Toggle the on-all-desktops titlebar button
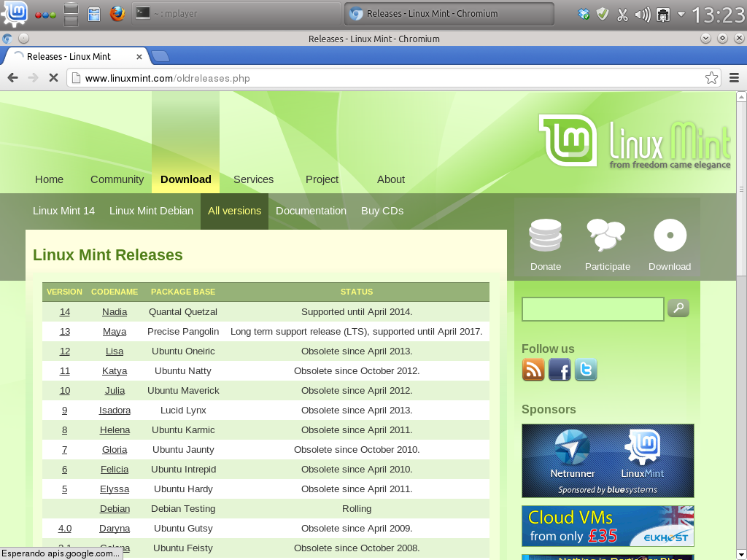The width and height of the screenshot is (747, 560). pos(23,39)
